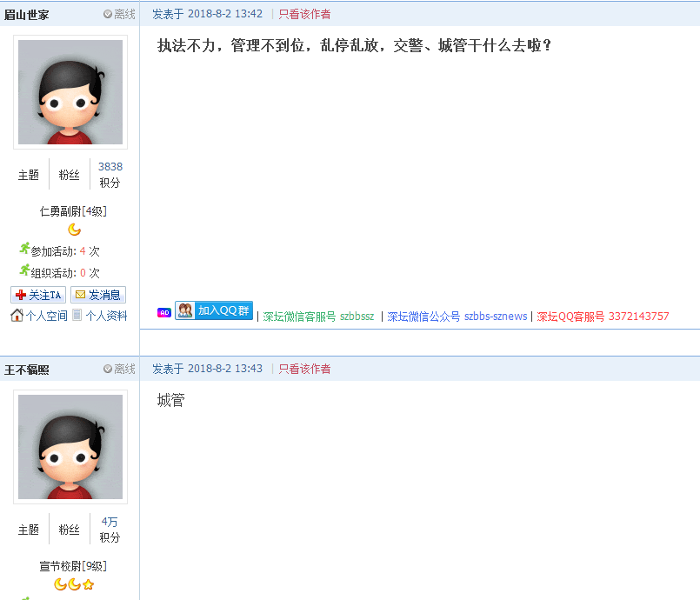This screenshot has height=600, width=700.
Task: Click 仁勇副尉 rank title link
Action: pyautogui.click(x=60, y=211)
